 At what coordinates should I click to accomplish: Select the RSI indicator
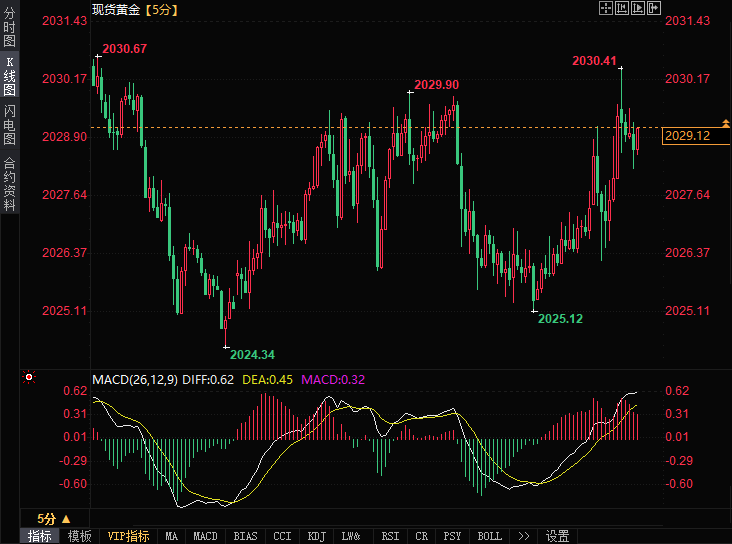pyautogui.click(x=390, y=536)
